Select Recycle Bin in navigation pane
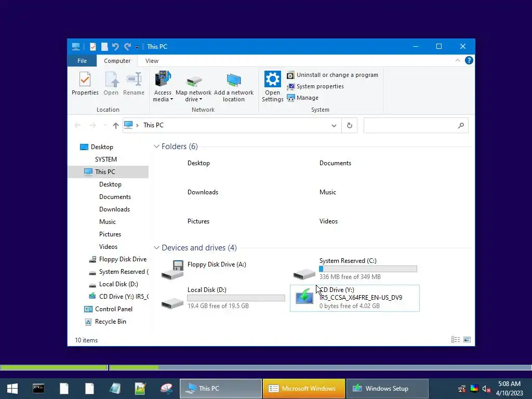Viewport: 532px width, 399px height. [x=105, y=322]
